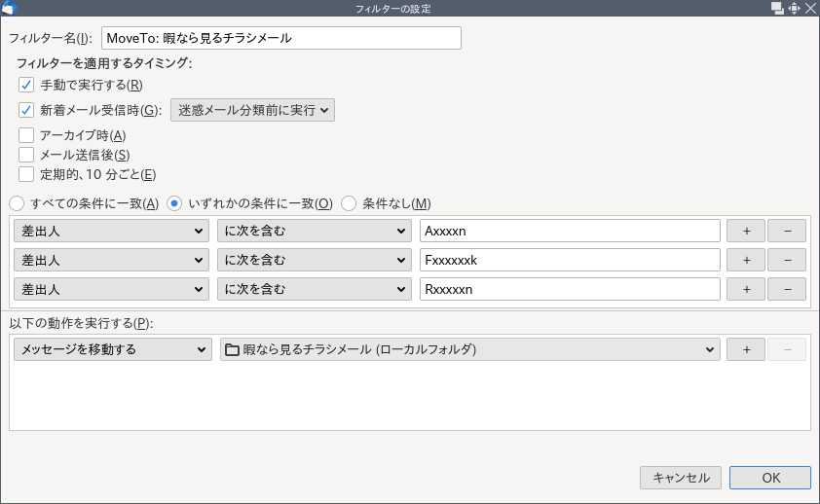Remove the Fxxxxxxk condition row
This screenshot has height=504, width=820.
[786, 260]
